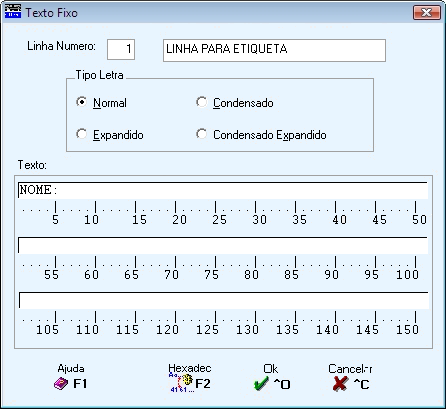Click the Ok label text
The height and width of the screenshot is (409, 446).
(x=270, y=369)
